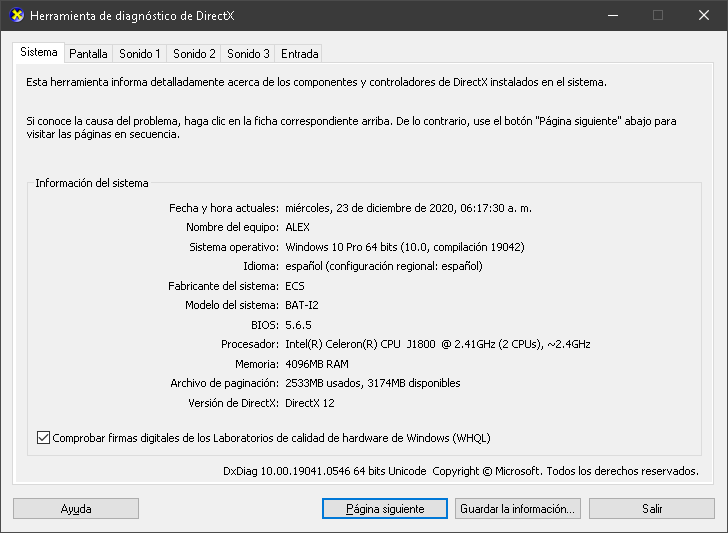728x533 pixels.
Task: Switch to the Pantalla tab
Action: click(x=88, y=54)
